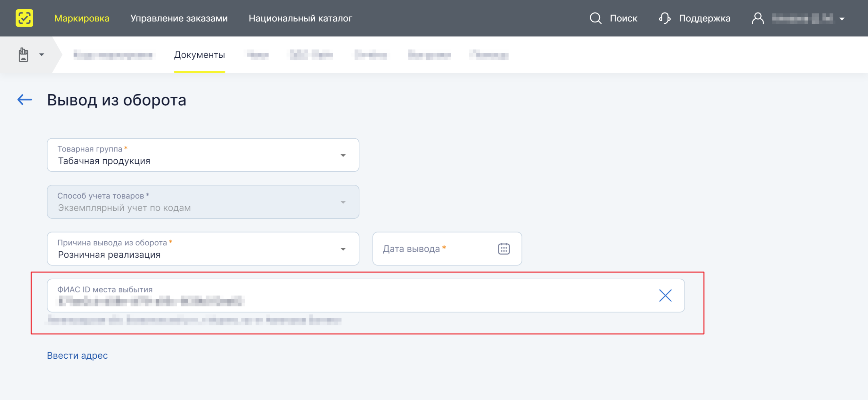
Task: Go back using the blue arrow
Action: point(25,100)
